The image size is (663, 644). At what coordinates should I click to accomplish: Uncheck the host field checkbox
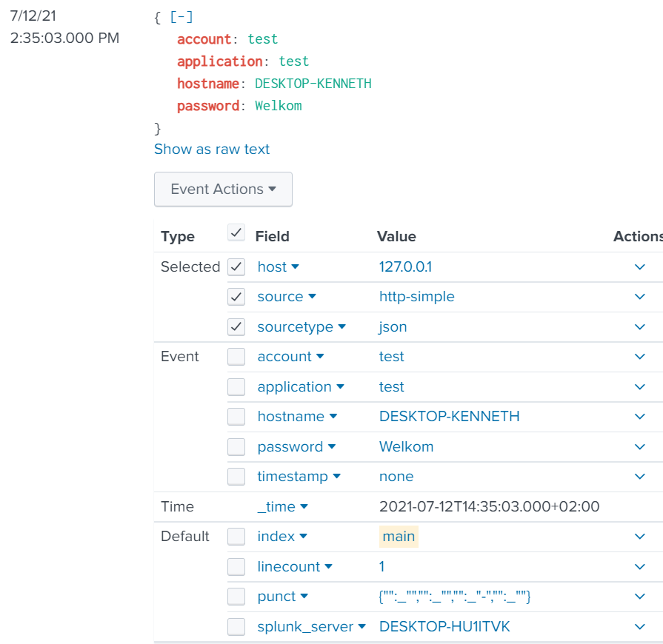[x=236, y=266]
